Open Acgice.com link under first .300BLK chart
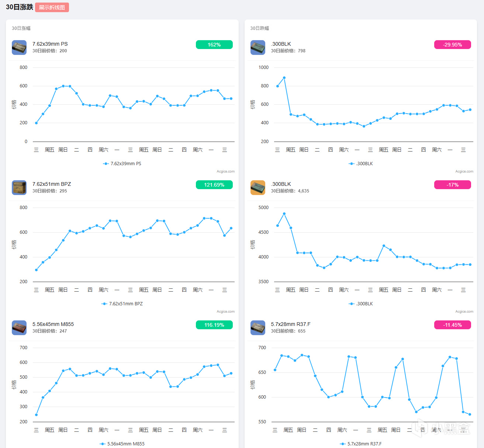This screenshot has height=448, width=484. [464, 171]
